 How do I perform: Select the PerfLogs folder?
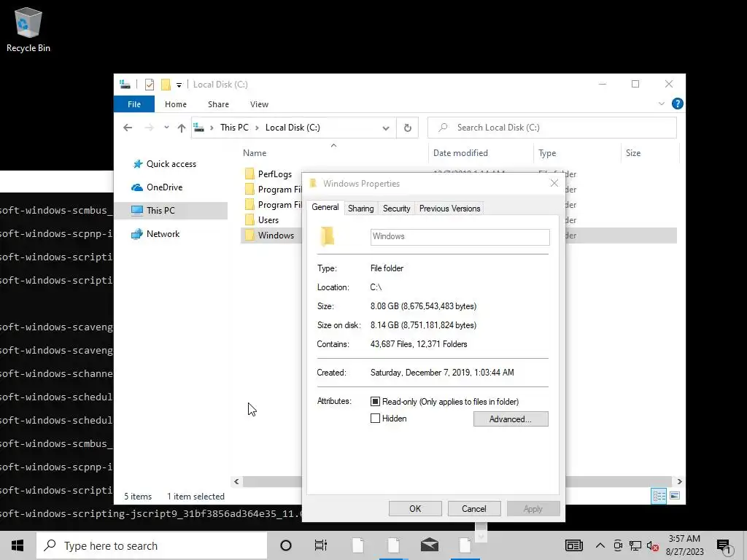pos(274,174)
